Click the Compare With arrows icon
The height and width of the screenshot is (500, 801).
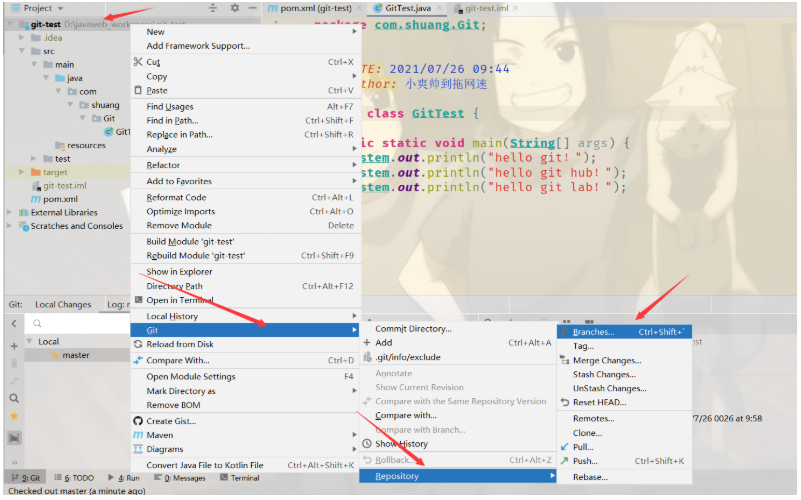coord(138,360)
